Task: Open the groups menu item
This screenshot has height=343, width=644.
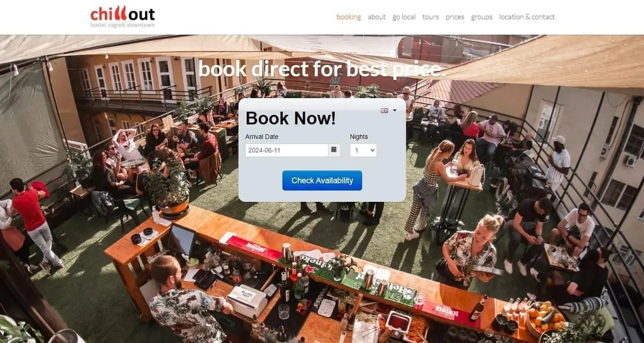Action: pyautogui.click(x=482, y=17)
